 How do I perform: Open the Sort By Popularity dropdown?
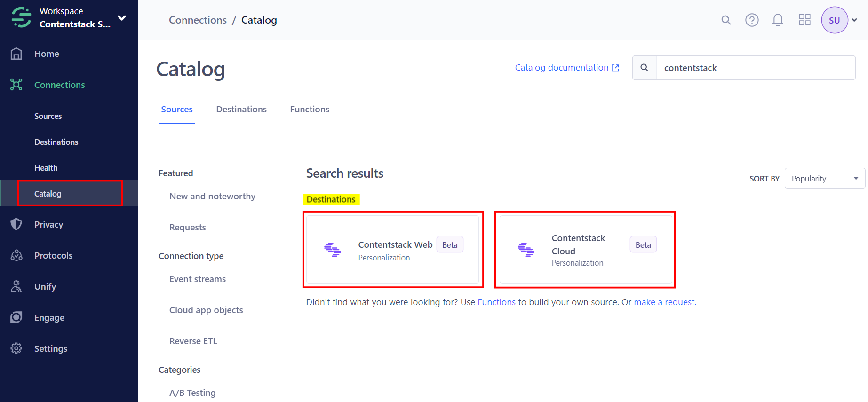point(825,179)
